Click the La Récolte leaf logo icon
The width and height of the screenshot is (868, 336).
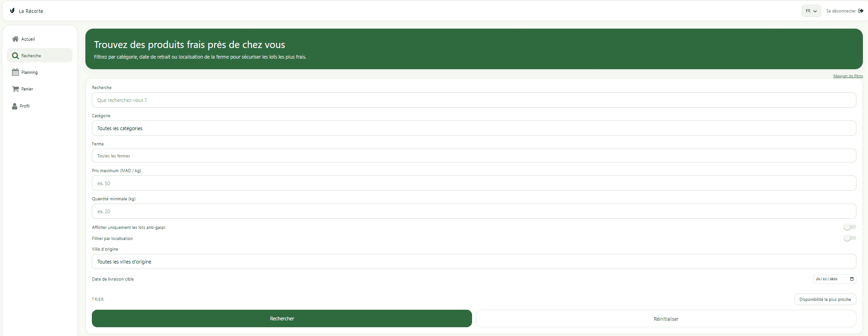click(x=12, y=11)
